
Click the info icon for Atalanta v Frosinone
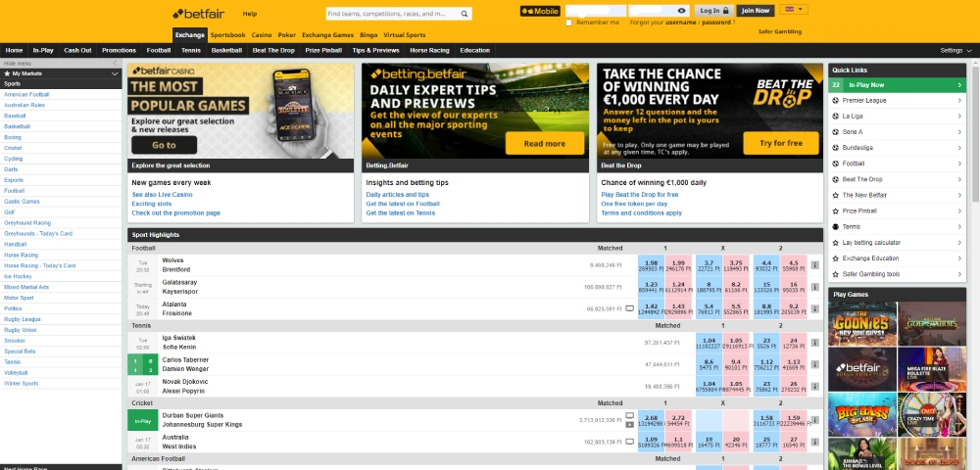click(x=815, y=309)
